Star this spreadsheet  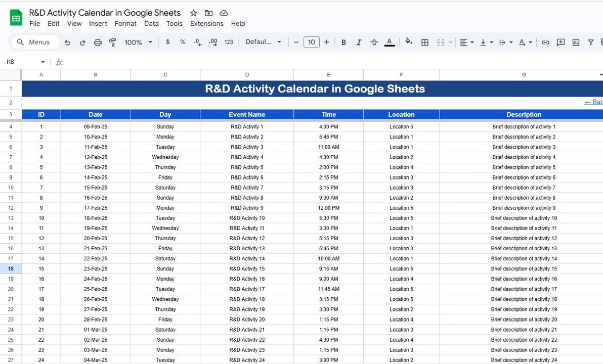193,13
